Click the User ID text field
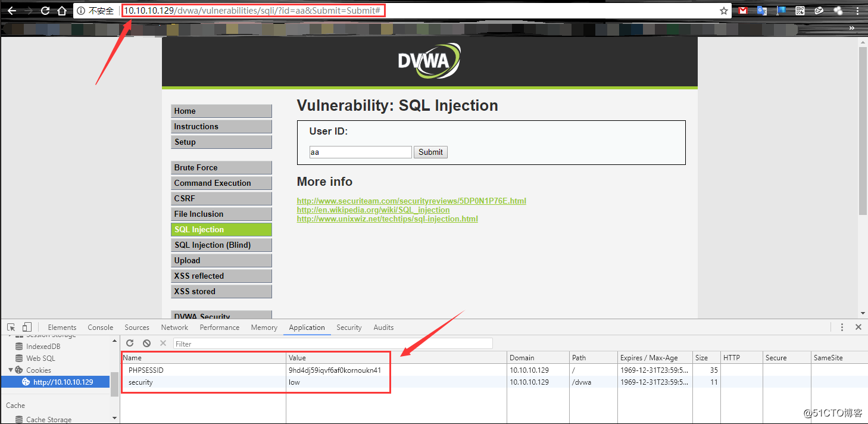This screenshot has width=868, height=424. coord(360,152)
